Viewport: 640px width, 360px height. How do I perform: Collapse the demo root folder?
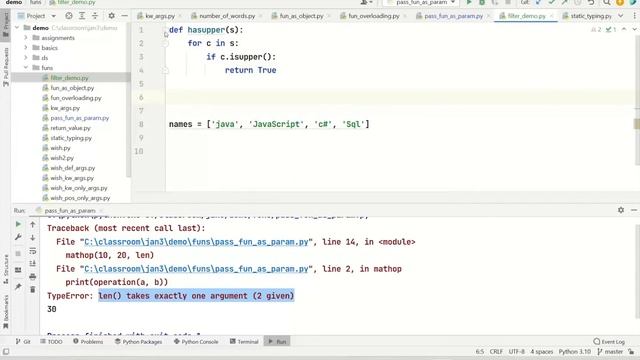tap(17, 28)
